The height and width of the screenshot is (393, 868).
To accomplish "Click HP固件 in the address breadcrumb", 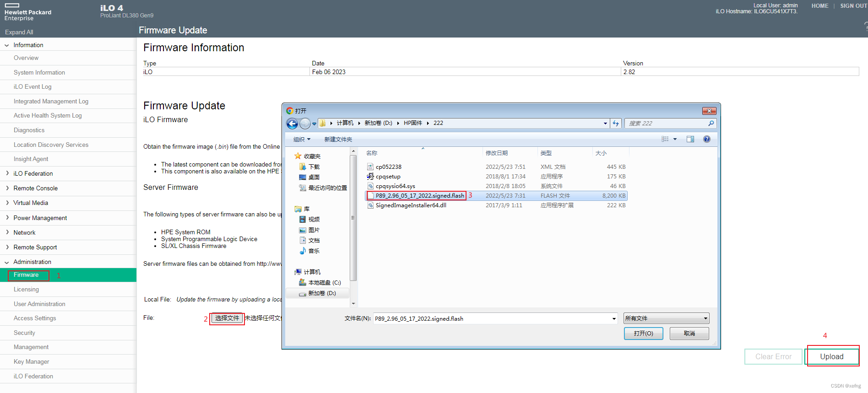I will (x=413, y=123).
